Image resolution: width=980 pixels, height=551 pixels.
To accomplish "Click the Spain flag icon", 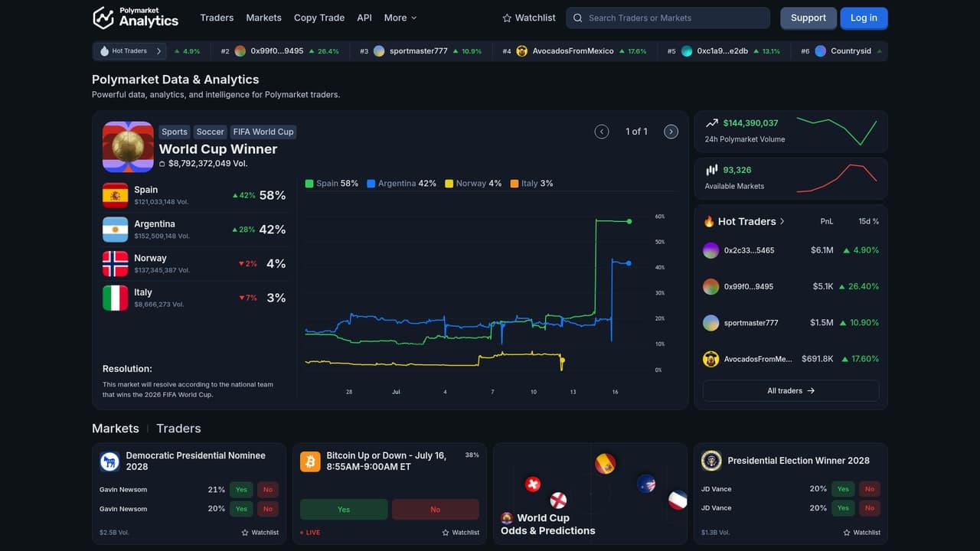I will [116, 195].
